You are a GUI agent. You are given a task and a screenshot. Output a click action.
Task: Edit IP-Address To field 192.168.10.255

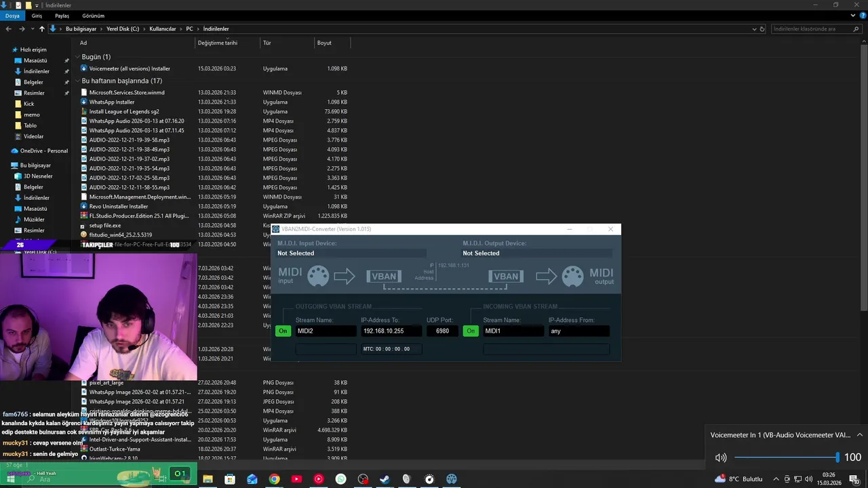391,331
